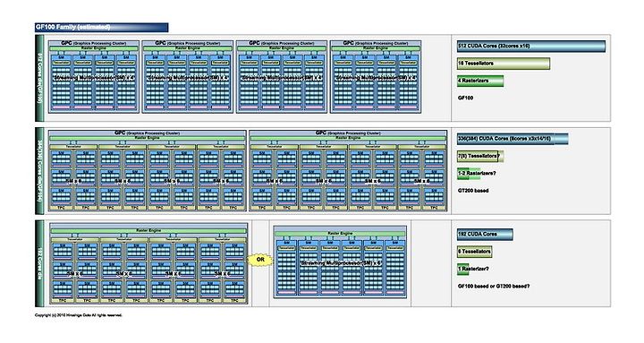
Task: Click the right GPC header in the 384-core row
Action: [x=348, y=133]
